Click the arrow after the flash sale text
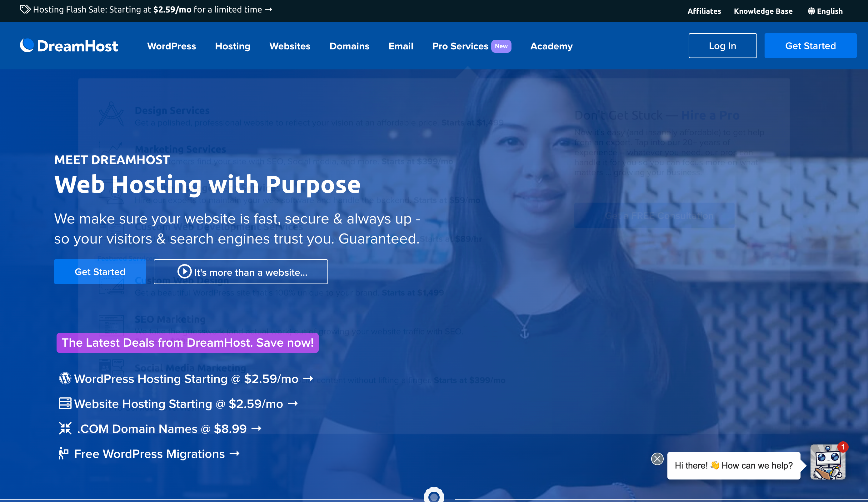The image size is (868, 502). pyautogui.click(x=269, y=10)
